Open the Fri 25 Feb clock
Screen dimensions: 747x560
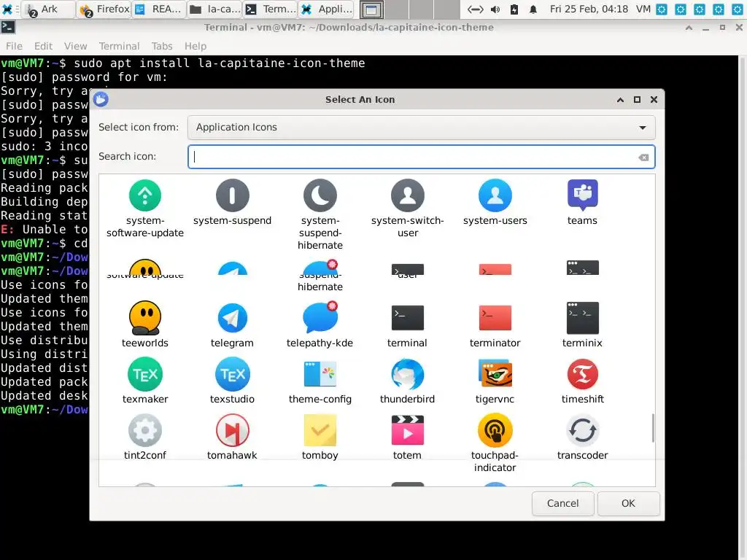click(589, 9)
